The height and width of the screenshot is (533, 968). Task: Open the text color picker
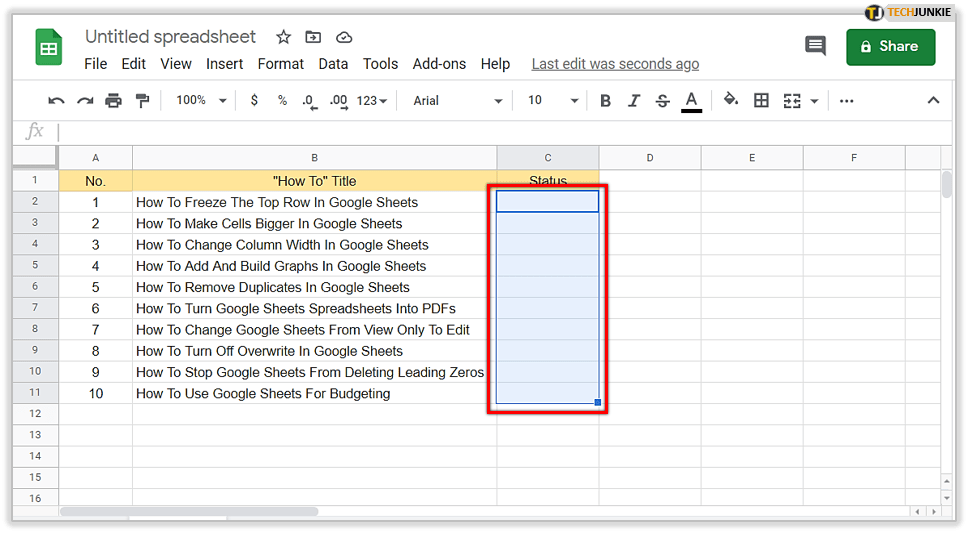coord(691,100)
